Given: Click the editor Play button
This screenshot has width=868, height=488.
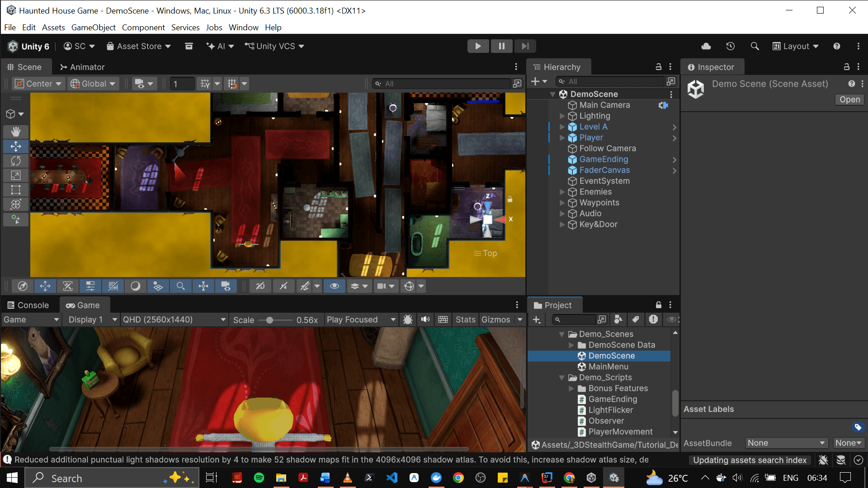Looking at the screenshot, I should tap(478, 46).
